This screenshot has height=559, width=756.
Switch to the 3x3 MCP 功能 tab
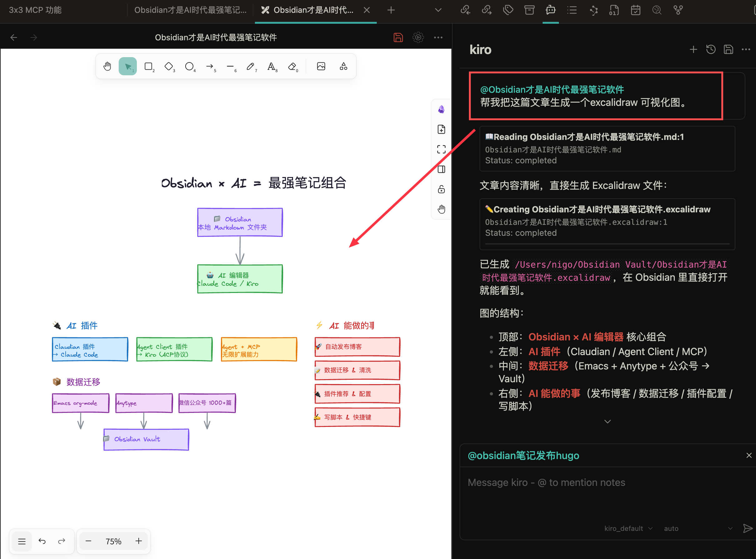pos(35,10)
